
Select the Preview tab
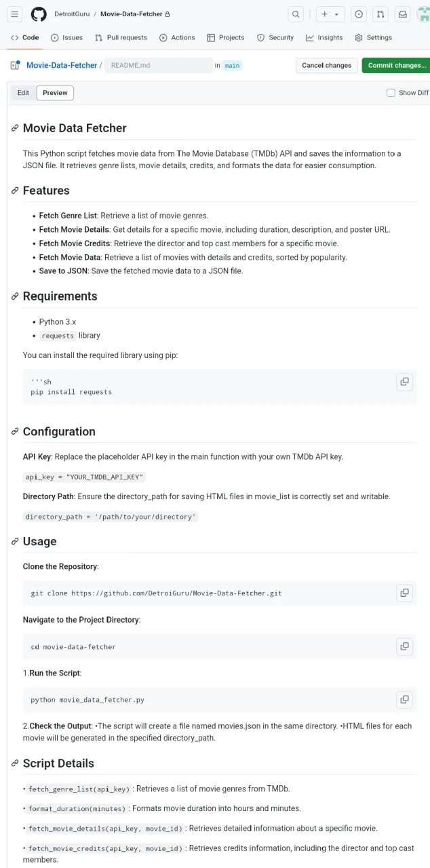(x=55, y=93)
